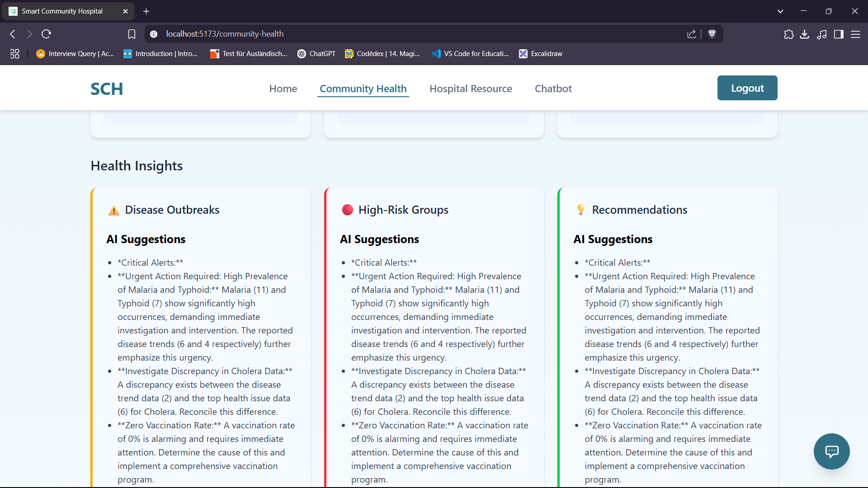Open the browser hamburger menu
This screenshot has height=488, width=868.
pyautogui.click(x=856, y=34)
